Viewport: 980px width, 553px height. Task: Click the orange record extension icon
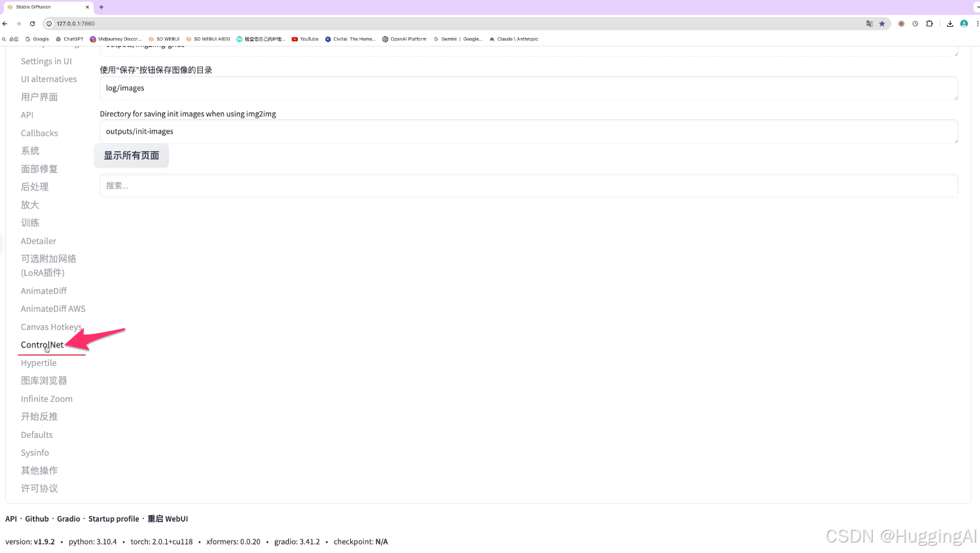[901, 24]
